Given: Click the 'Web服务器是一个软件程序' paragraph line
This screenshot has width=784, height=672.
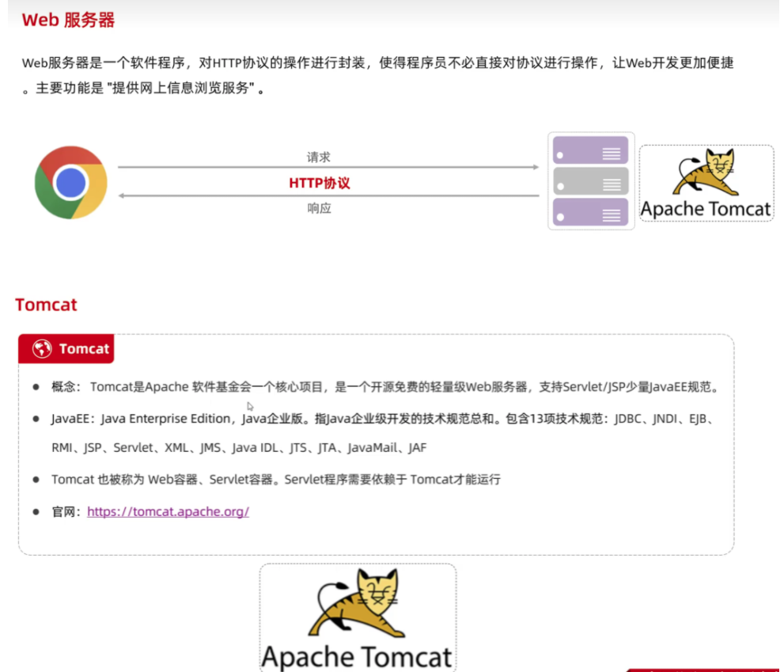Looking at the screenshot, I should (x=377, y=63).
